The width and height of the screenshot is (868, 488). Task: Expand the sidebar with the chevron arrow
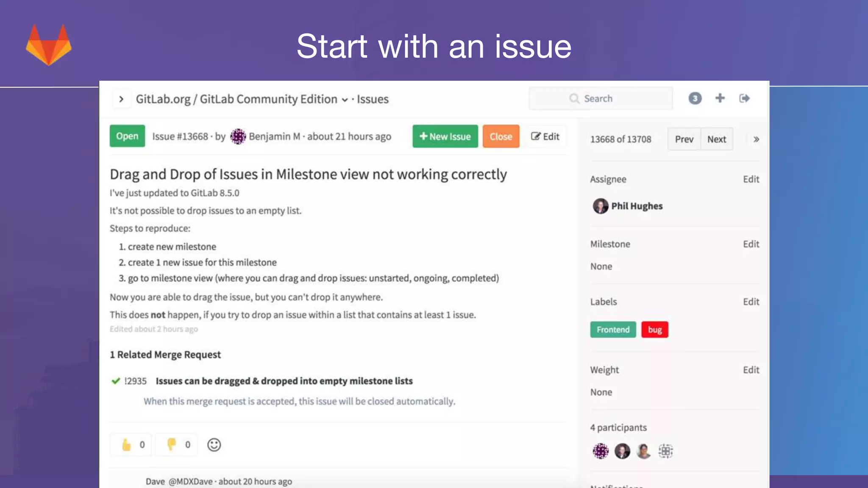(x=121, y=99)
